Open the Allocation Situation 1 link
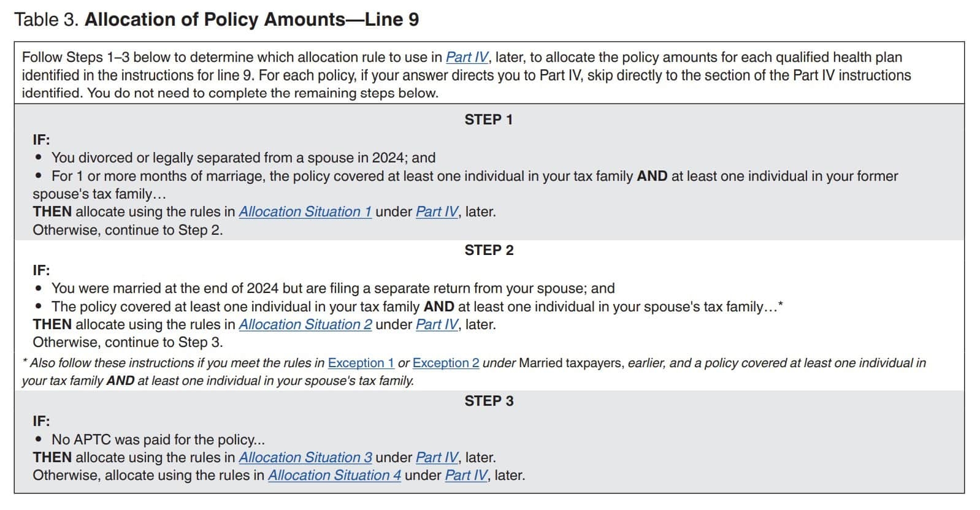The width and height of the screenshot is (980, 510). click(305, 212)
